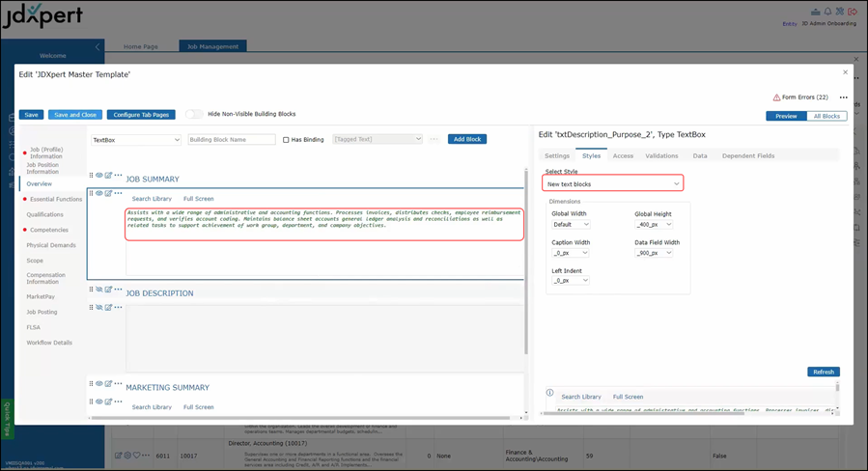Switch to the Validations tab

click(661, 155)
